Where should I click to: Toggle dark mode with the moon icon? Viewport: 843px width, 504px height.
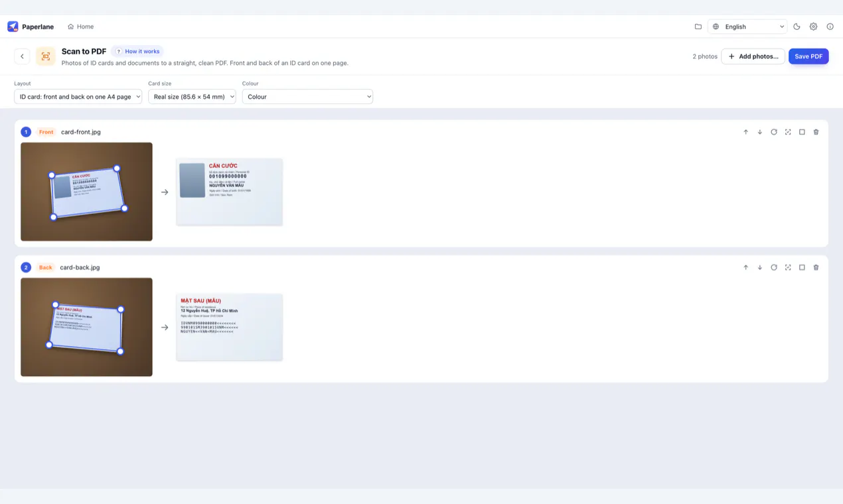tap(797, 27)
